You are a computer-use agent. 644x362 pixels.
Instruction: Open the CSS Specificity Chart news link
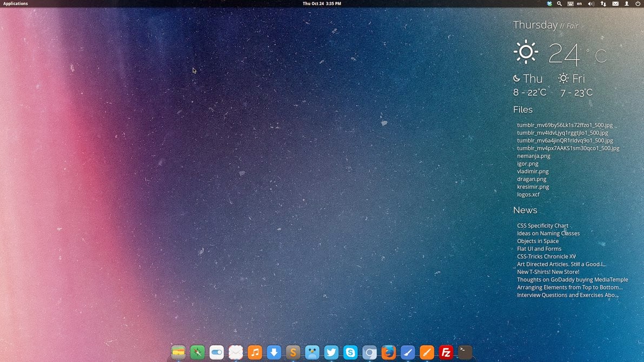click(542, 225)
